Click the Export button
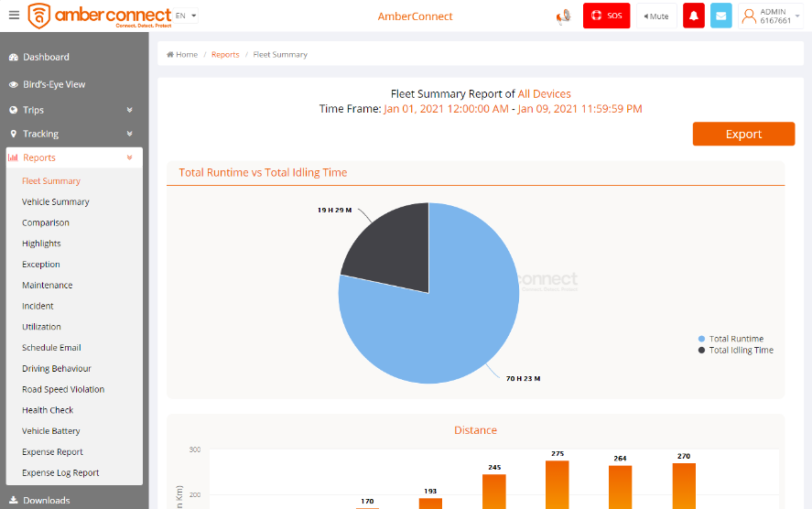Screen dimensions: 812x509 [x=743, y=134]
